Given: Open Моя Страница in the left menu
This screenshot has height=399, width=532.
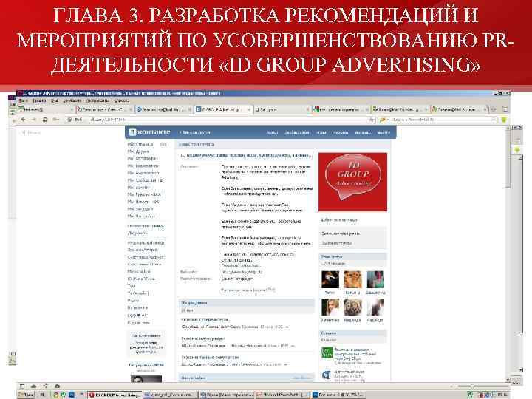Looking at the screenshot, I should click(140, 145).
